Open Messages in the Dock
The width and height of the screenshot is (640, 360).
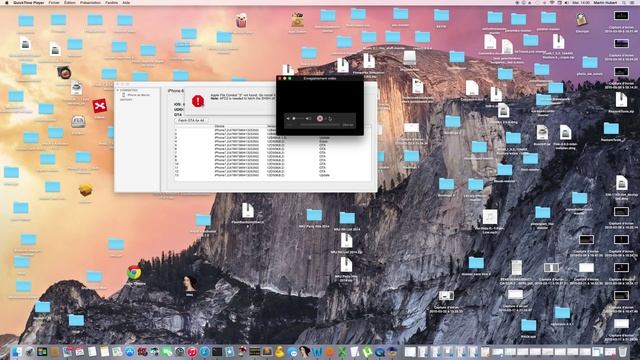pyautogui.click(x=292, y=352)
